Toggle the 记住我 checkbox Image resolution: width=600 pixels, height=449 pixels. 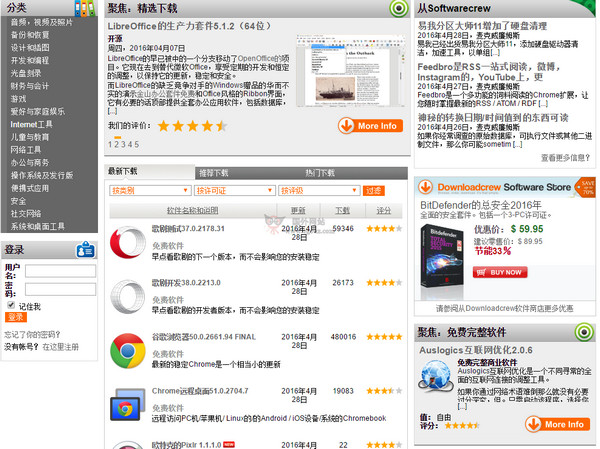[x=11, y=305]
